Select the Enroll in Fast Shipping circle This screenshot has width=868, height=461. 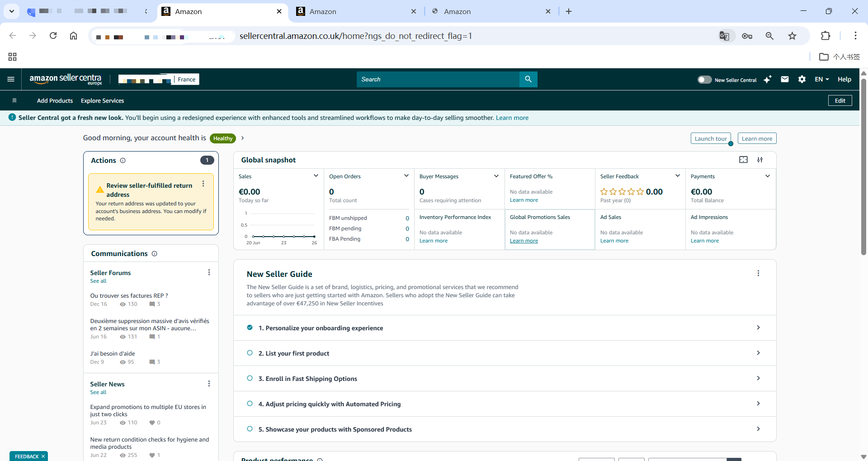click(250, 378)
